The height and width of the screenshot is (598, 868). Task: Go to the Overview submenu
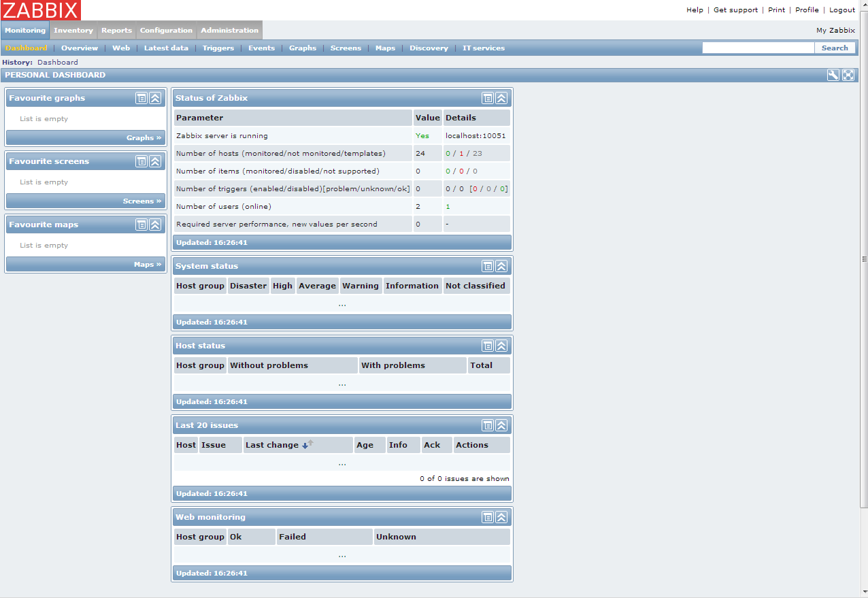80,48
